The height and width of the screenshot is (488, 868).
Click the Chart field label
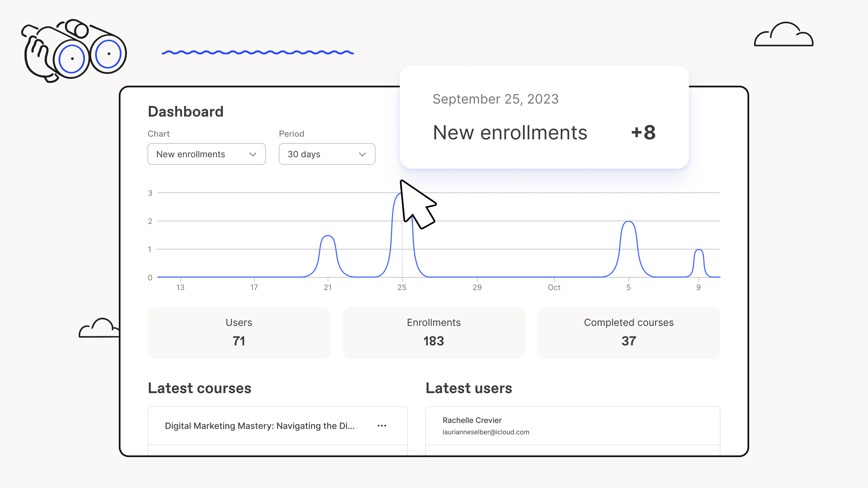159,134
